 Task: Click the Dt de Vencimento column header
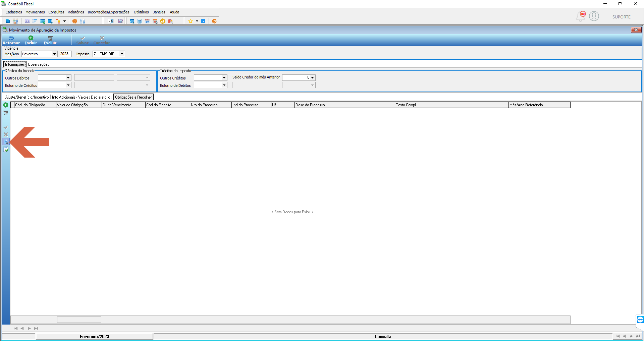point(123,105)
